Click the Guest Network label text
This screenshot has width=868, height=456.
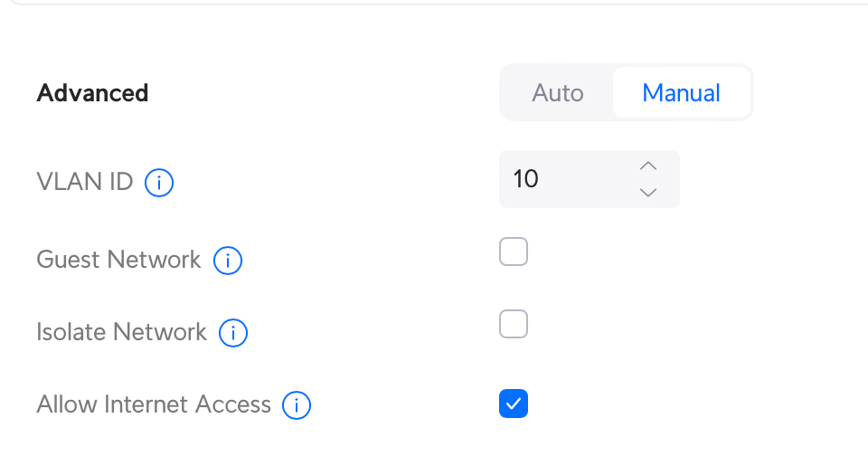[118, 260]
